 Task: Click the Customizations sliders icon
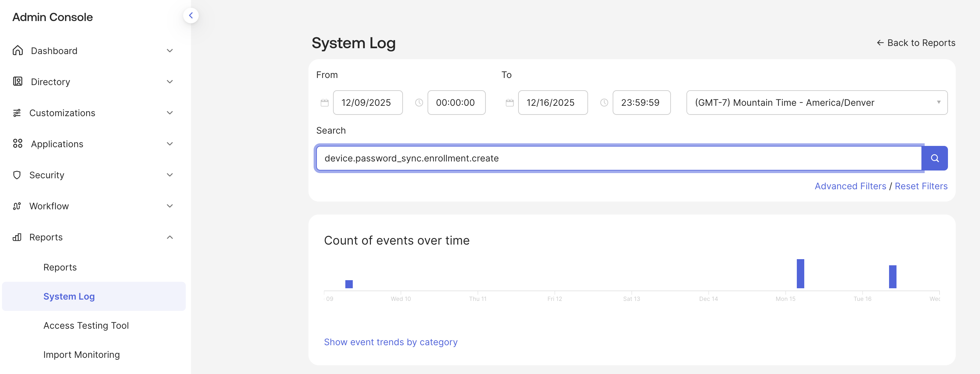tap(17, 113)
